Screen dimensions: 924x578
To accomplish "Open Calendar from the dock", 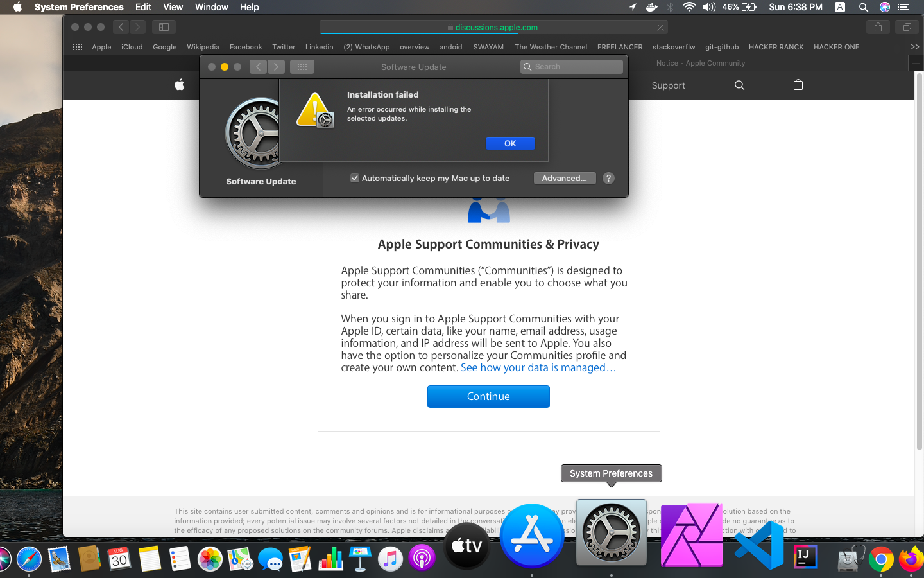I will 119,559.
